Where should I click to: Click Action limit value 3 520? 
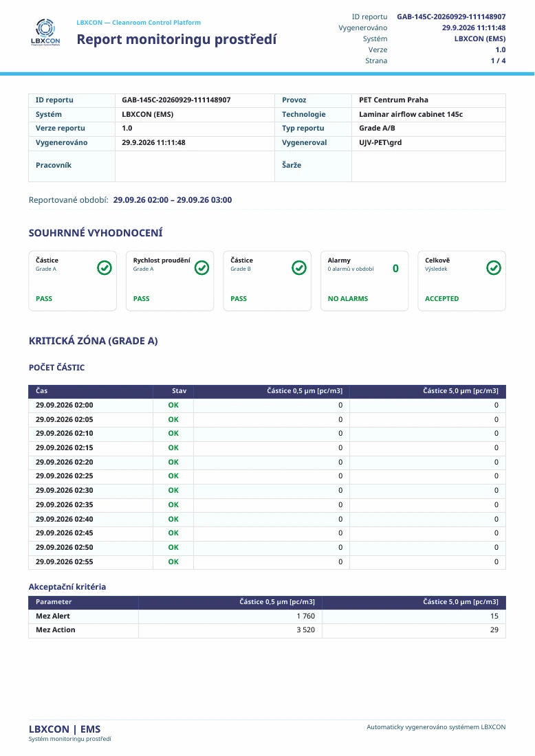tap(305, 630)
